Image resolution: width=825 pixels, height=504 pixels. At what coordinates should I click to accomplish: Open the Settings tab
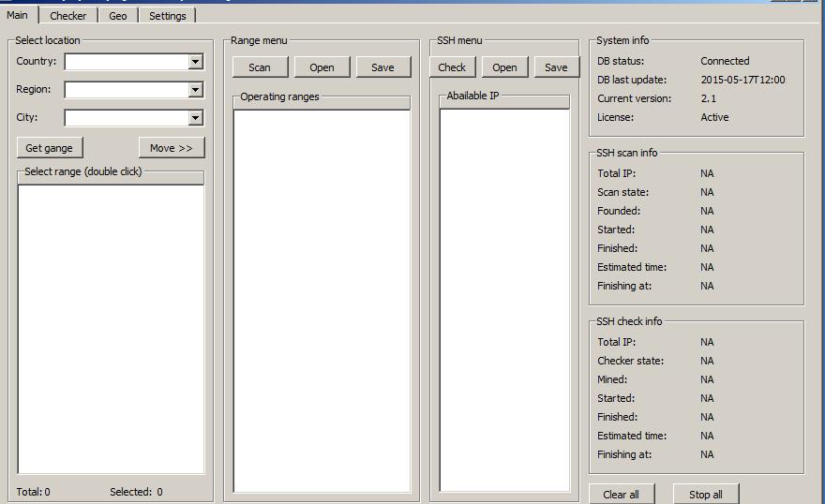[168, 16]
